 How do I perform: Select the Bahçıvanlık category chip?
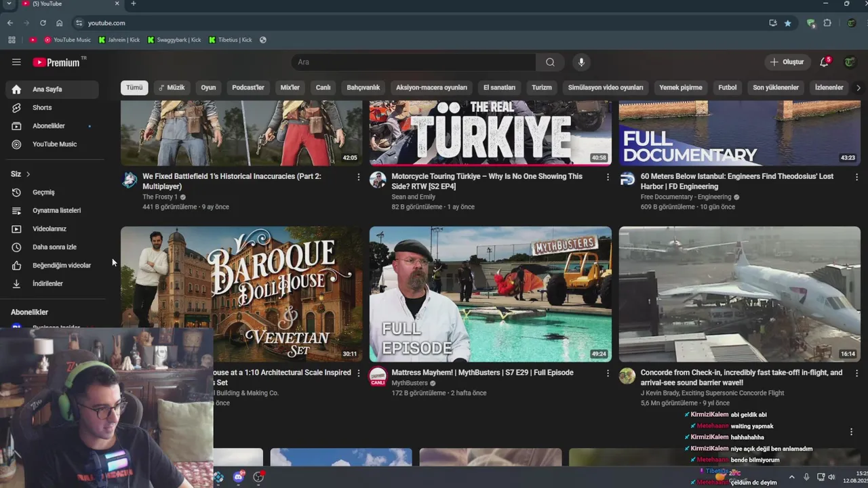coord(363,87)
